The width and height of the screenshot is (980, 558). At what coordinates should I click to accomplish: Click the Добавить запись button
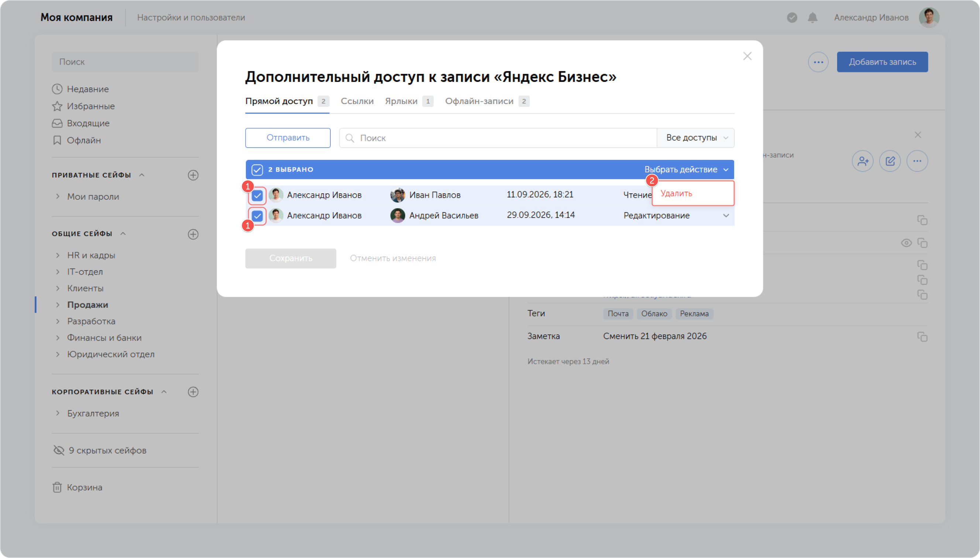pyautogui.click(x=882, y=62)
